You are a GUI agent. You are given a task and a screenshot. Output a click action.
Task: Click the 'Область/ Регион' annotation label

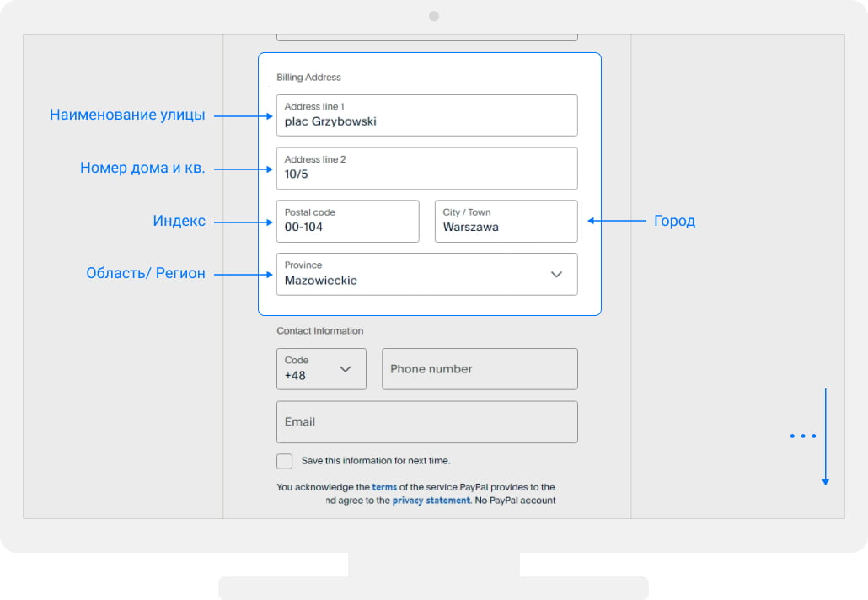coord(146,274)
